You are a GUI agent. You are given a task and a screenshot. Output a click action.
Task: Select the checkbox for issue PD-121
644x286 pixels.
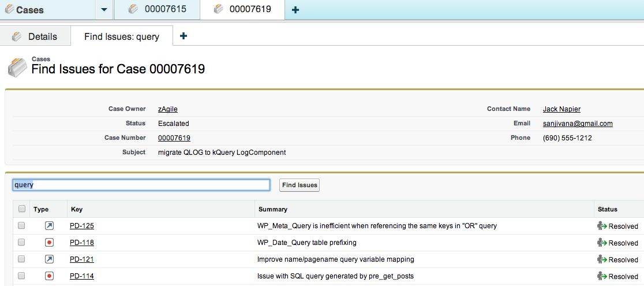[x=22, y=259]
